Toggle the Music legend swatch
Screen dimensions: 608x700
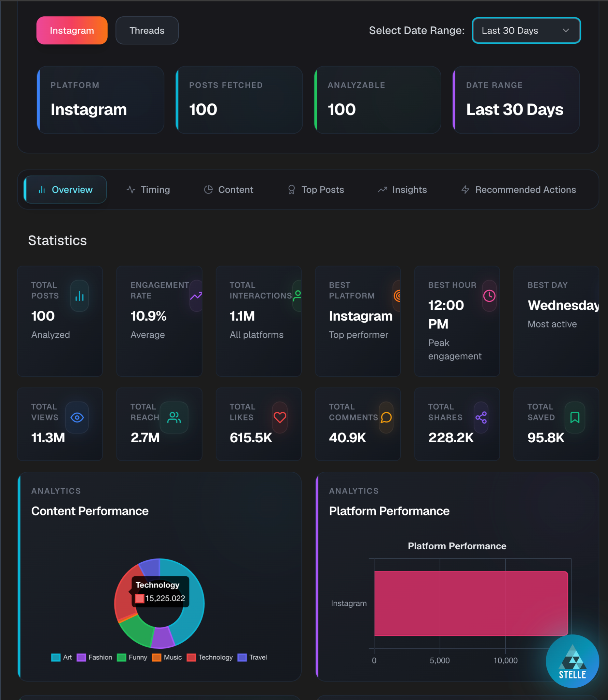coord(156,658)
